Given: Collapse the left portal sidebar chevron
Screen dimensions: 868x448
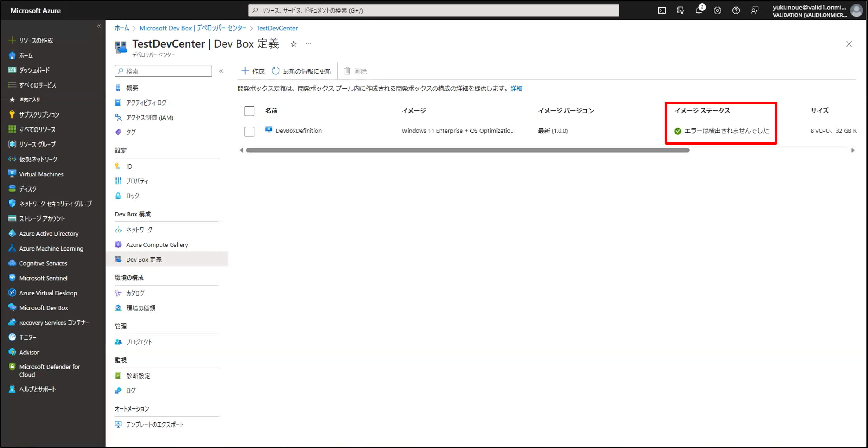Looking at the screenshot, I should [99, 26].
